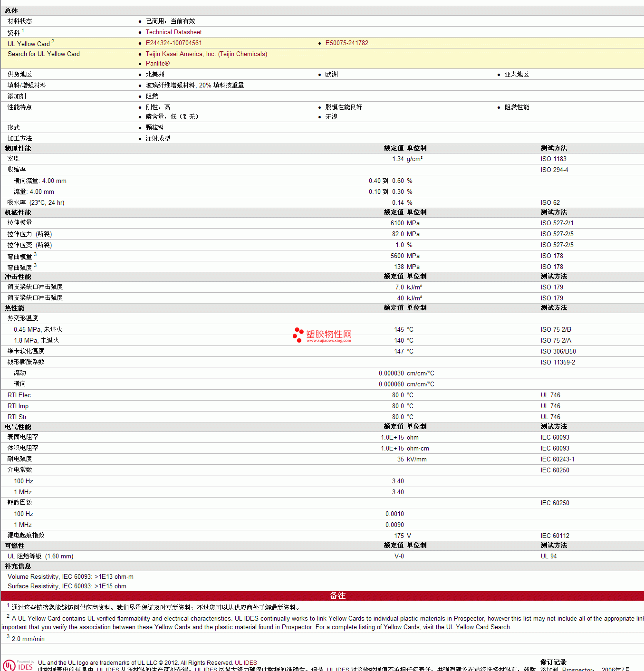
Task: Select the density value 1.34
Action: pos(398,159)
